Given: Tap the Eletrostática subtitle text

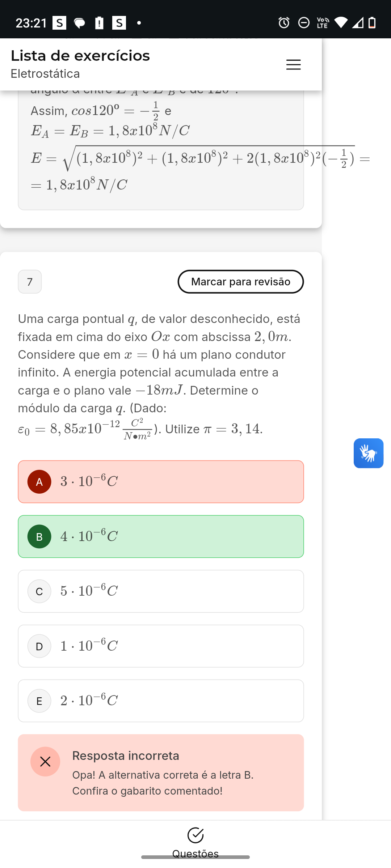Looking at the screenshot, I should (45, 74).
